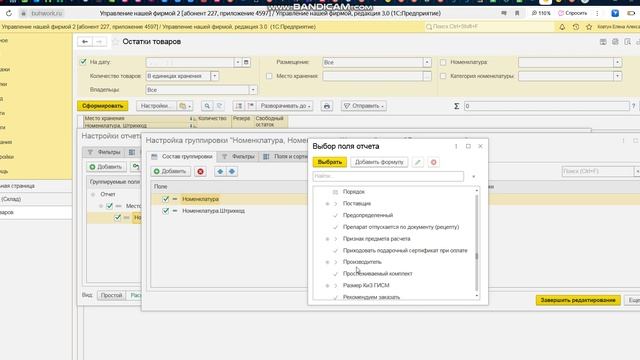Move field down with blue arrow

[232, 171]
